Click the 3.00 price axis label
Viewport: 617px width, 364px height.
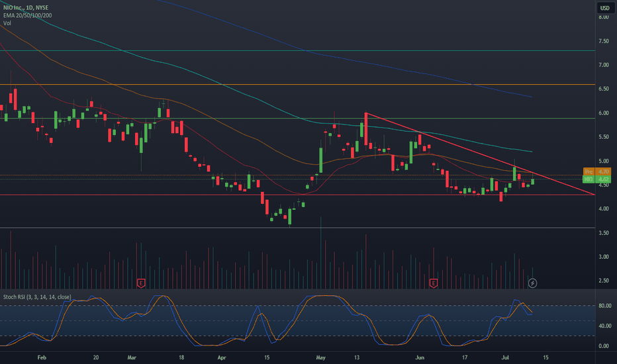click(604, 257)
